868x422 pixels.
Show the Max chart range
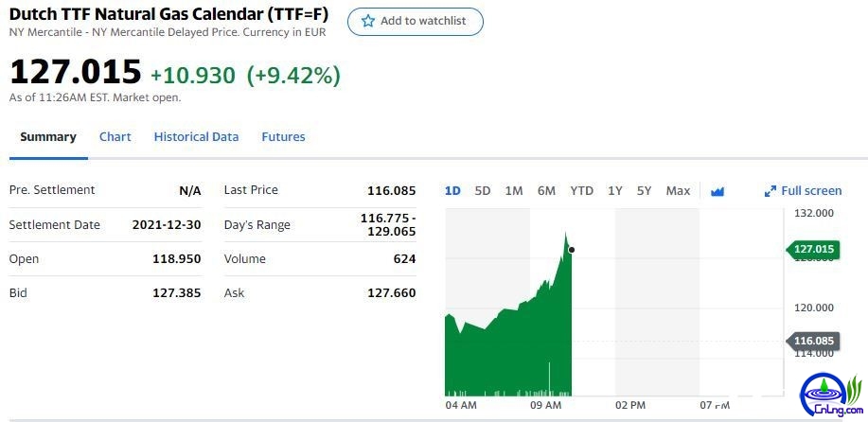(678, 191)
